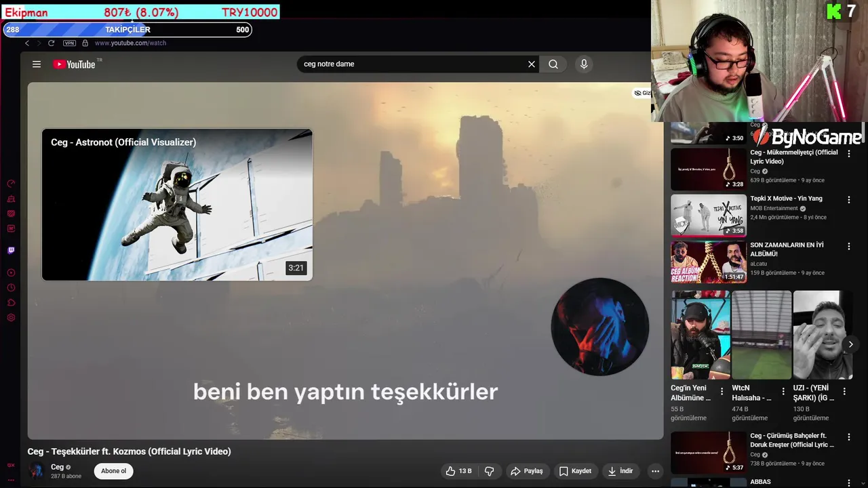Open the Çürümüş Bahçeler video thumbnail
This screenshot has width=868, height=488.
[709, 453]
